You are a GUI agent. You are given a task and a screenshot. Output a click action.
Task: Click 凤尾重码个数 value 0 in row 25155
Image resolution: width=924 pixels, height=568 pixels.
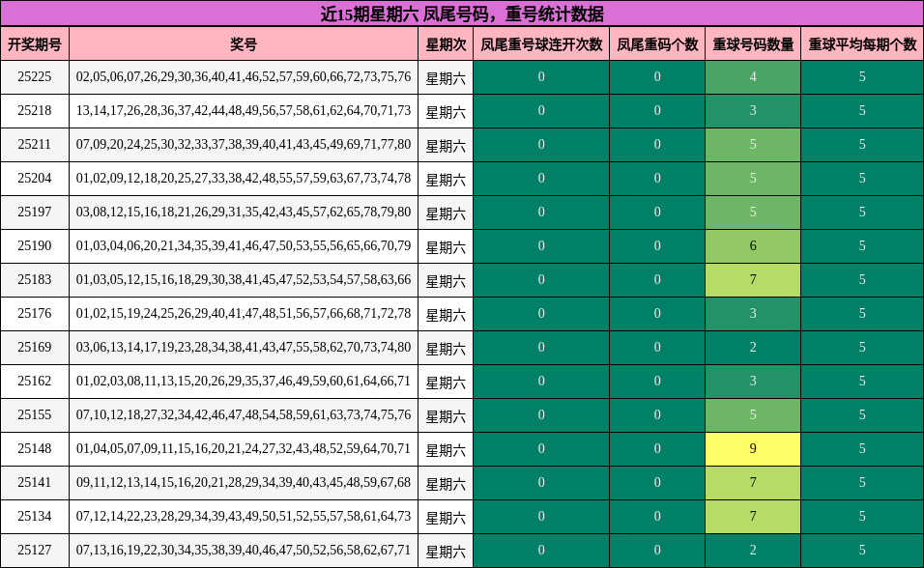tap(657, 414)
